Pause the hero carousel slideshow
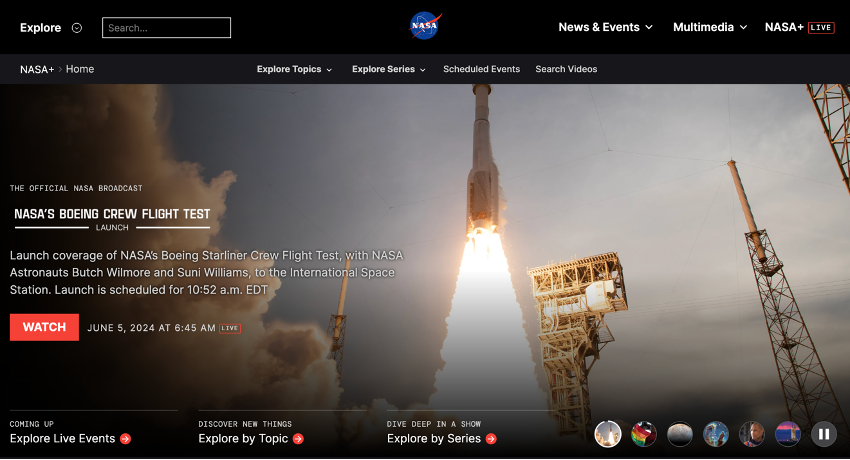The image size is (850, 460). click(x=823, y=434)
